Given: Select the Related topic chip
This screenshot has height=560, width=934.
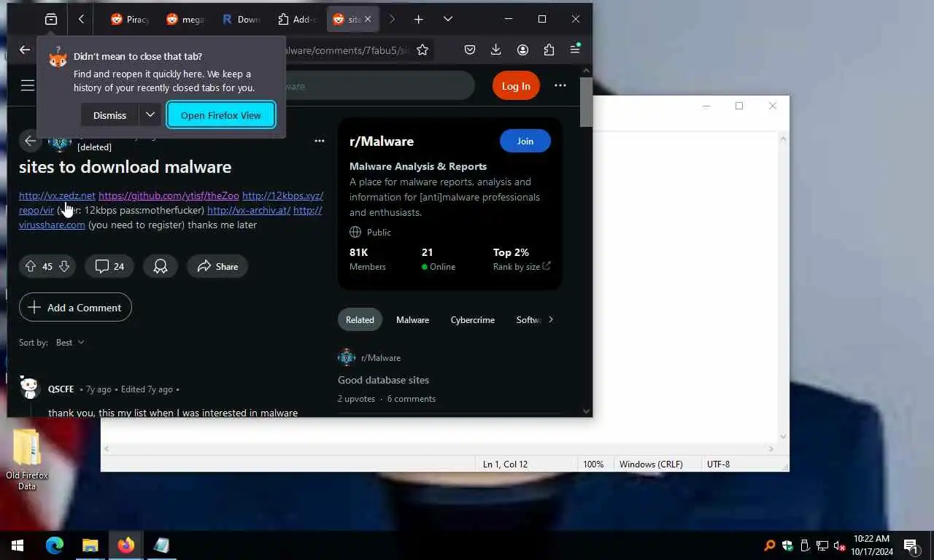Looking at the screenshot, I should [360, 319].
